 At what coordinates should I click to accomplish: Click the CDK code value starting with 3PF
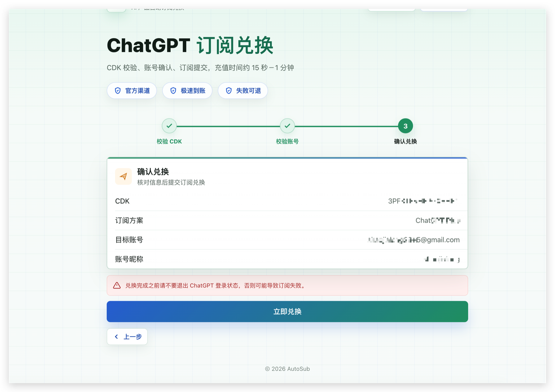point(423,201)
